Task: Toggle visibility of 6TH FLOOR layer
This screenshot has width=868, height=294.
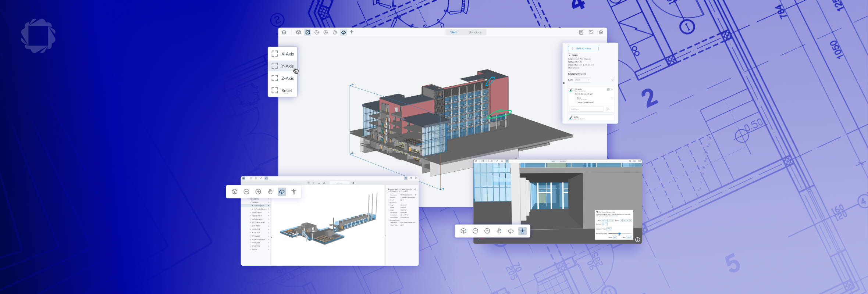Action: pyautogui.click(x=268, y=243)
